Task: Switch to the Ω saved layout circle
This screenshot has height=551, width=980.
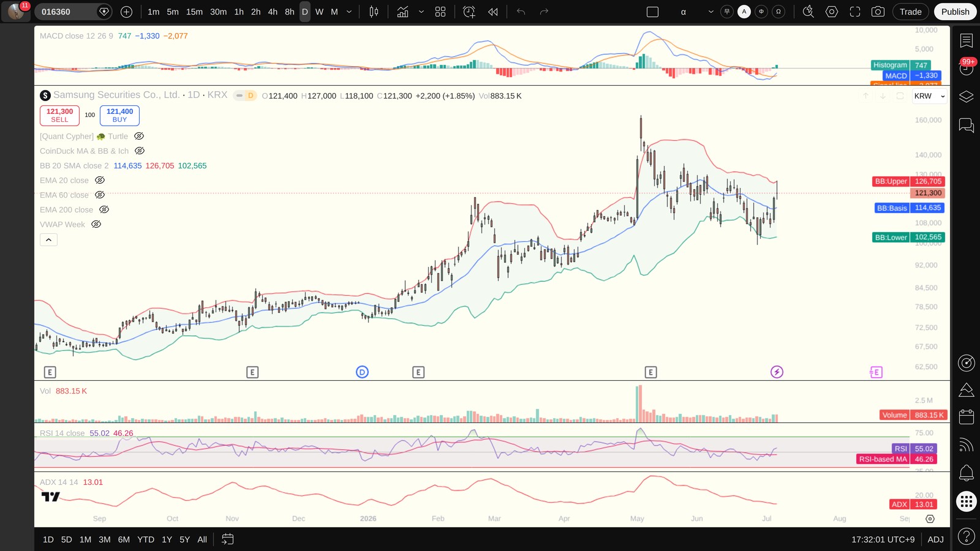Action: coord(778,12)
